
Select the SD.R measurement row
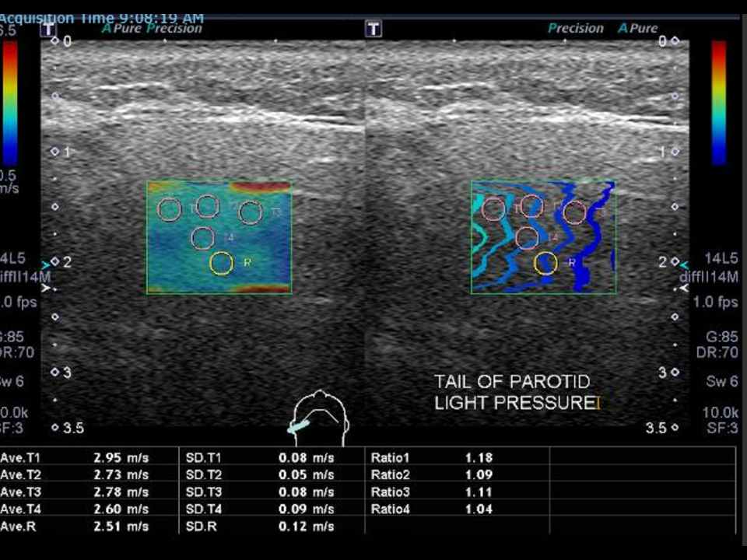point(272,527)
